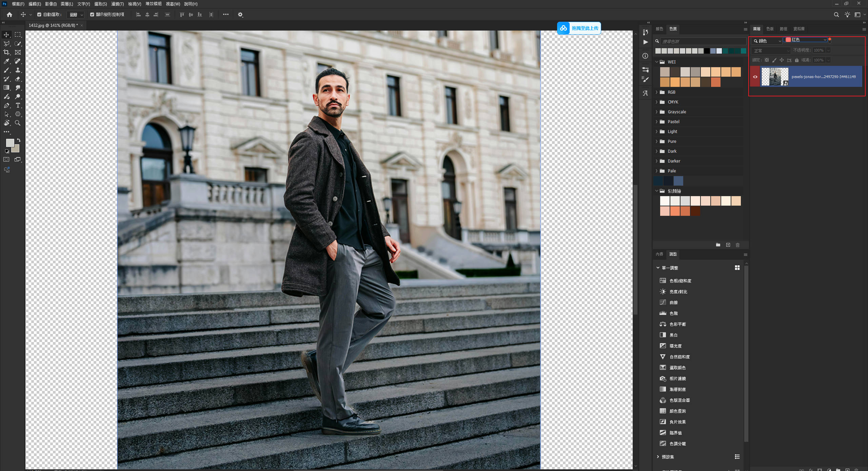The height and width of the screenshot is (471, 868).
Task: Toggle the 顯示變形控制項 checkbox
Action: [x=92, y=15]
